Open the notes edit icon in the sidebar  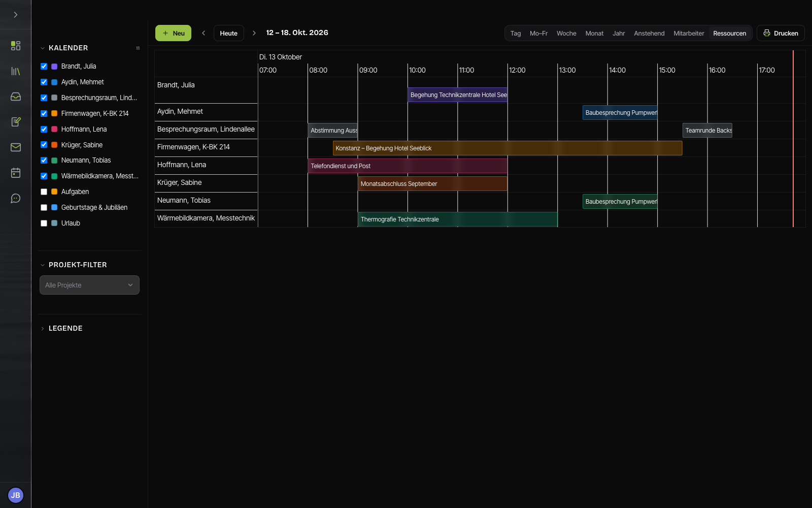[x=16, y=122]
